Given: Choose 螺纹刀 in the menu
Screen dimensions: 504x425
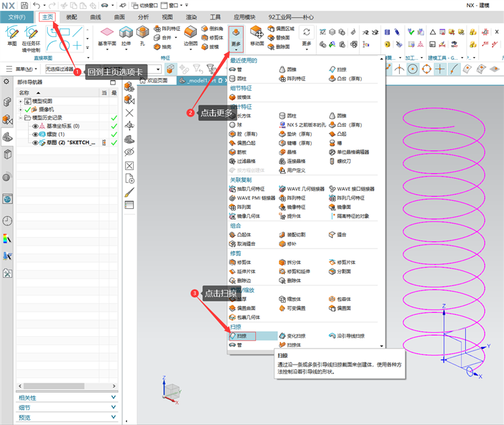Looking at the screenshot, I should pos(340,161).
